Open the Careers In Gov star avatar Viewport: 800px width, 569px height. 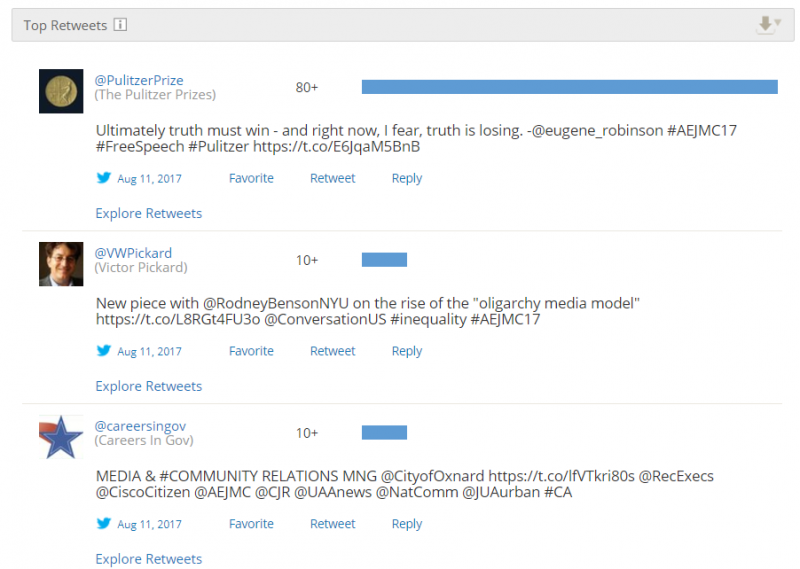(x=61, y=437)
